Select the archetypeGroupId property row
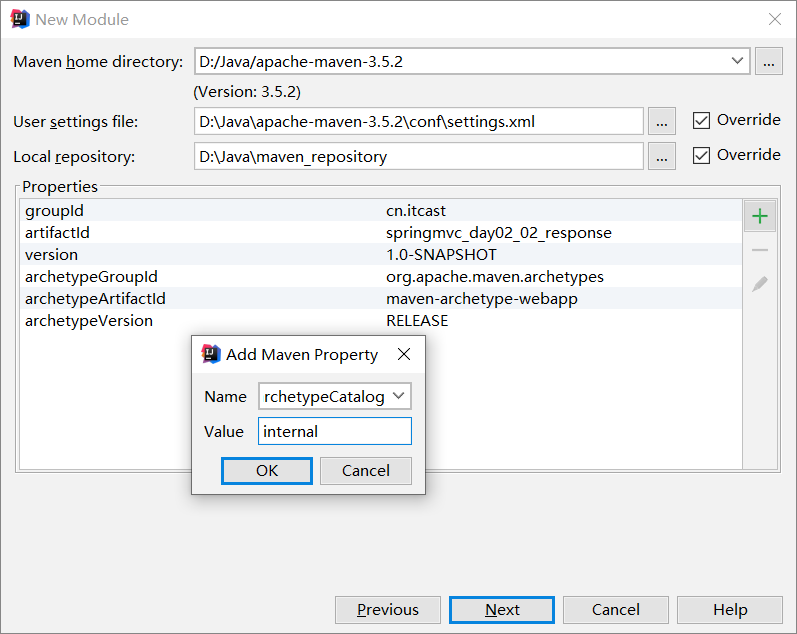The width and height of the screenshot is (797, 634). 381,277
